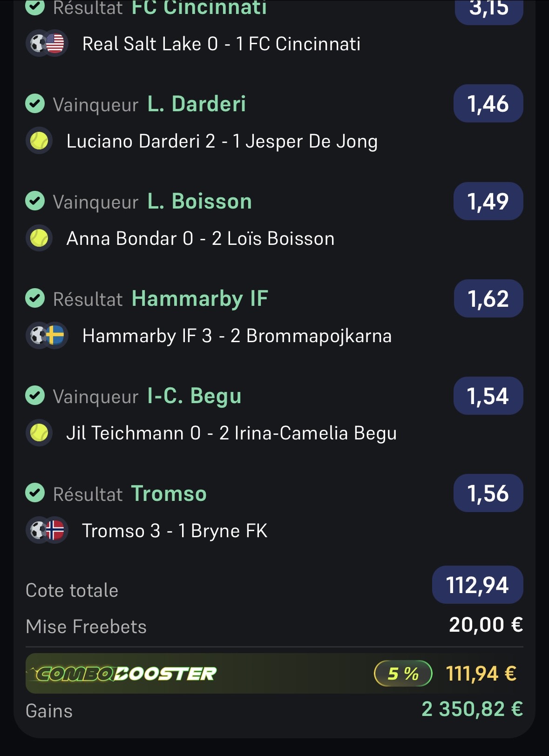Click the Norway soccer icon beside Tromso

[x=47, y=530]
